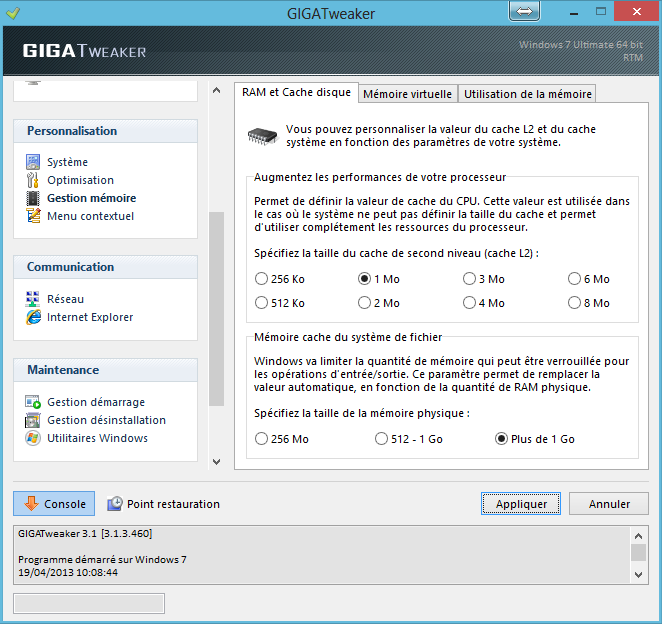The image size is (662, 624).
Task: Select 3 Mo L2 cache option
Action: tap(484, 279)
